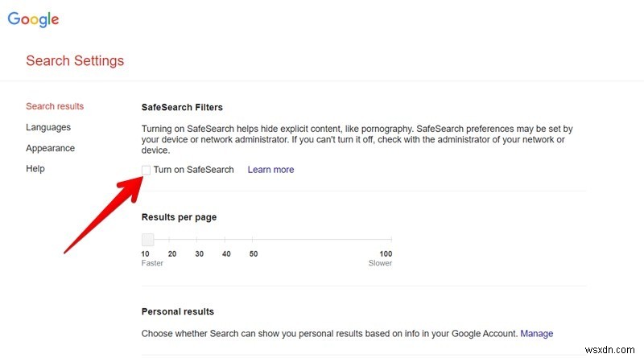Click the Results per page heading
The image size is (644, 358).
click(x=179, y=217)
